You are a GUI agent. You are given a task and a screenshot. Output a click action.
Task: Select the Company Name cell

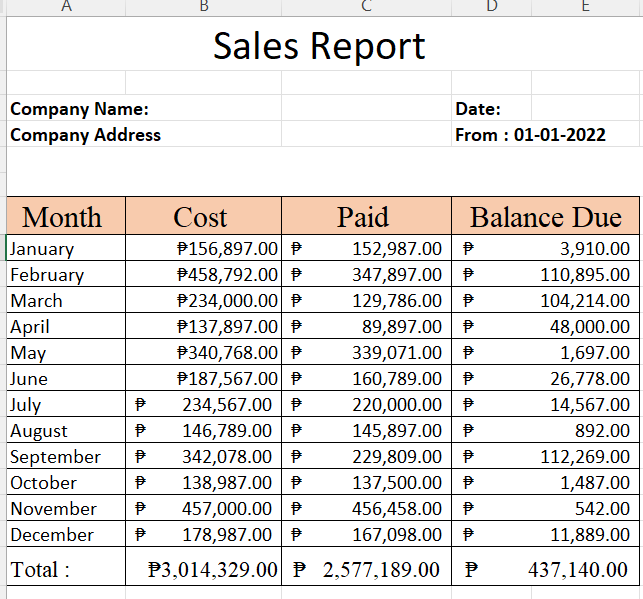pyautogui.click(x=80, y=109)
